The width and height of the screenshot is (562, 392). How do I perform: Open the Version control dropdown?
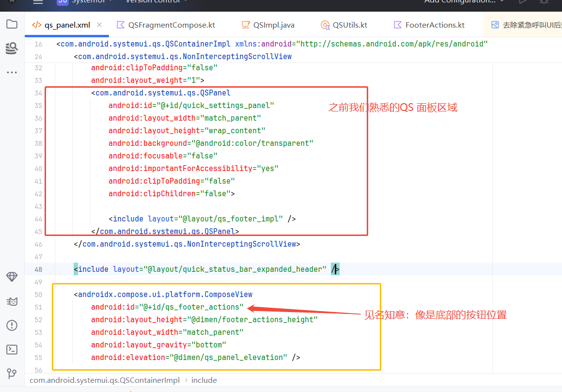[x=156, y=2]
